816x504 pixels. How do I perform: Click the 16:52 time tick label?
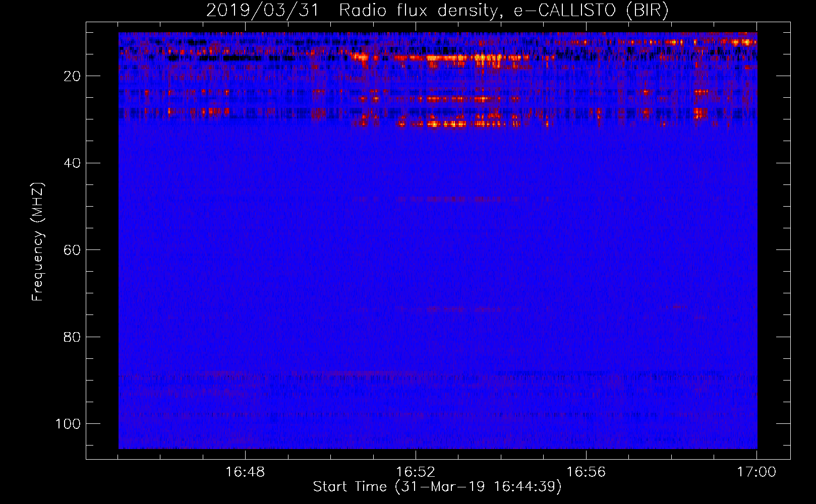coord(416,472)
